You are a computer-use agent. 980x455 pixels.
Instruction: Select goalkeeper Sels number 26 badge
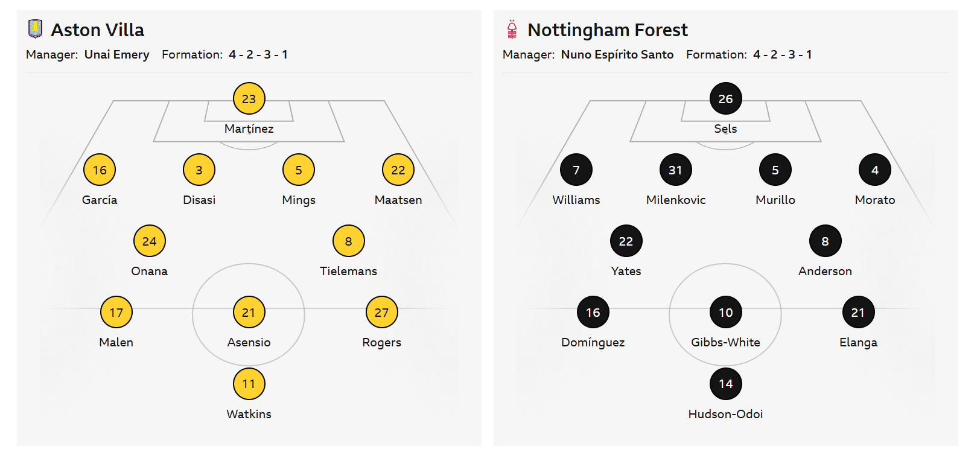pyautogui.click(x=725, y=98)
